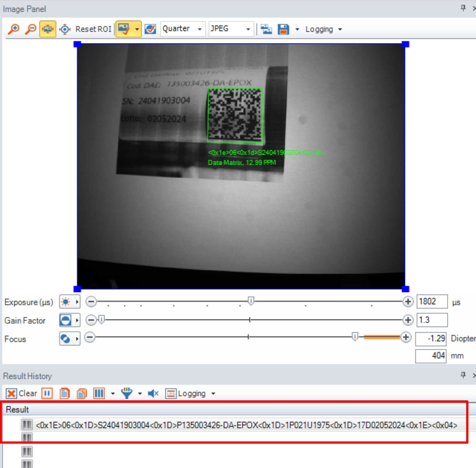
Task: Pin the Image Panel with pushpin icon
Action: [463, 8]
